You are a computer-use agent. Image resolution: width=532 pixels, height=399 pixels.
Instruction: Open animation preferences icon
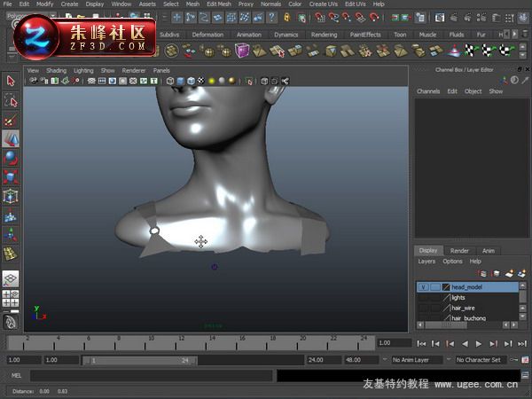pyautogui.click(x=525, y=360)
